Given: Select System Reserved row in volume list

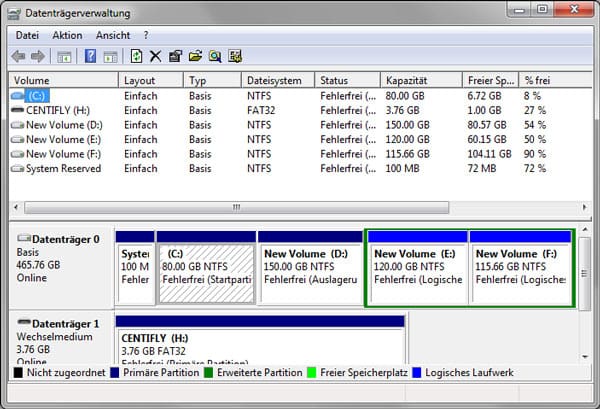Looking at the screenshot, I should pyautogui.click(x=62, y=169).
